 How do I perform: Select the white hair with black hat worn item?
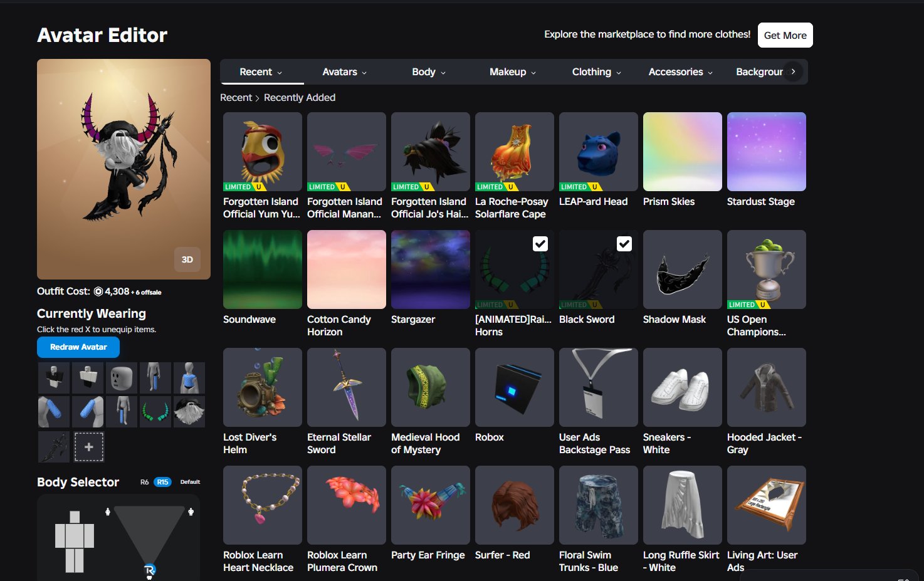point(189,411)
